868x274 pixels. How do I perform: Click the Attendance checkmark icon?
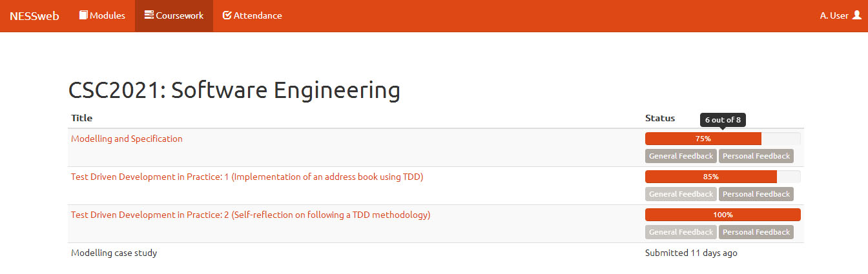coord(227,15)
